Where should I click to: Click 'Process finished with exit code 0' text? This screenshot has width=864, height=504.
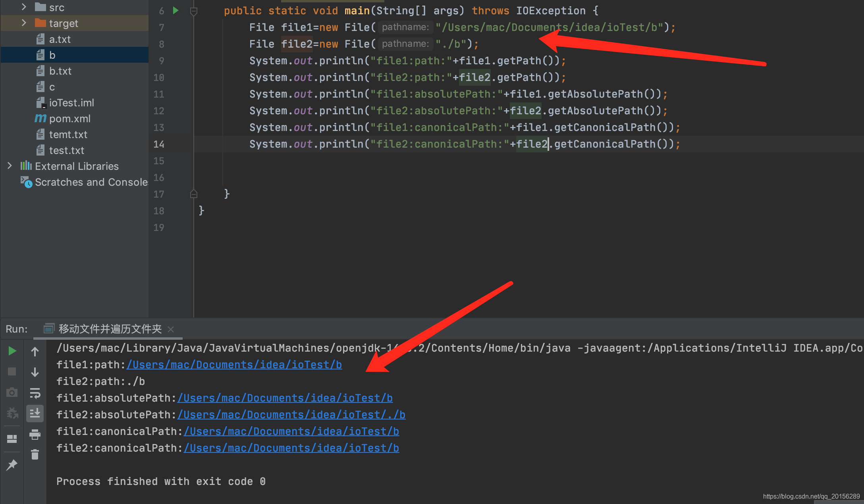click(x=161, y=481)
